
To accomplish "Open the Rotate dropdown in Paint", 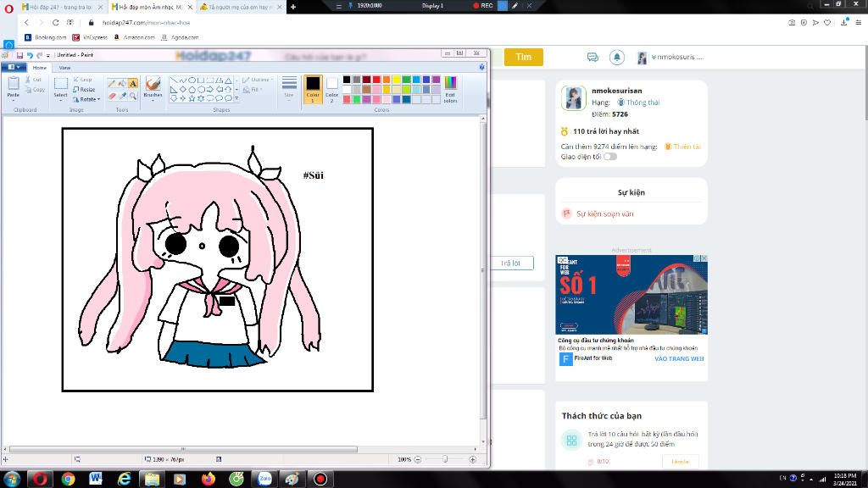I will coord(87,100).
